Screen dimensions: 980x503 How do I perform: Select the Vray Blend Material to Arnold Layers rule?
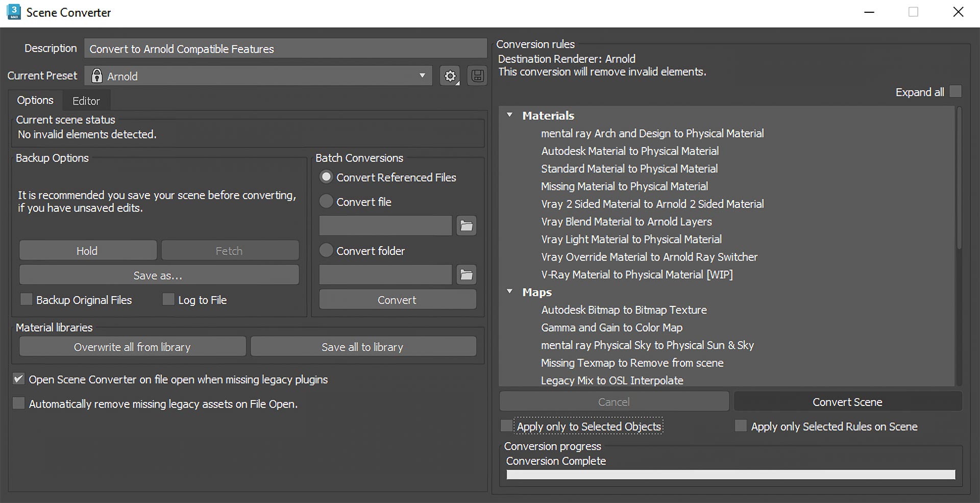pyautogui.click(x=626, y=222)
